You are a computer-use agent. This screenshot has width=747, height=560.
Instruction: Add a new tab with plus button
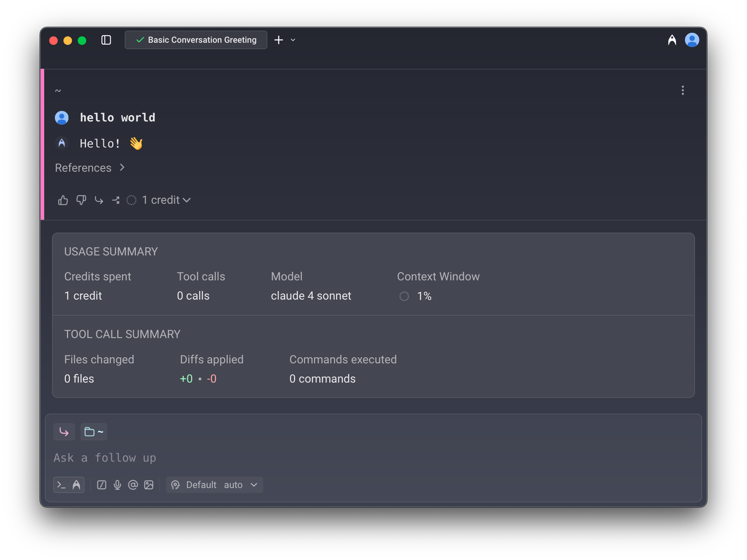click(x=279, y=40)
